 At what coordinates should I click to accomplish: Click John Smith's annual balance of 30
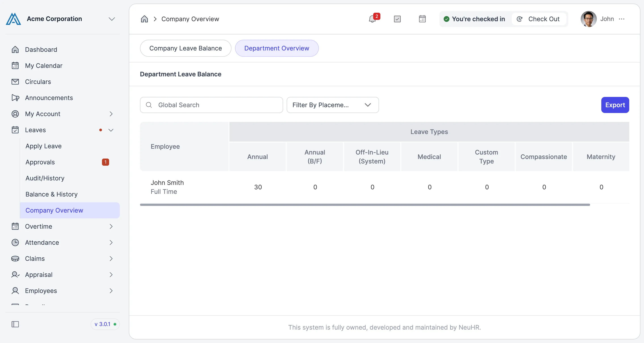point(258,187)
